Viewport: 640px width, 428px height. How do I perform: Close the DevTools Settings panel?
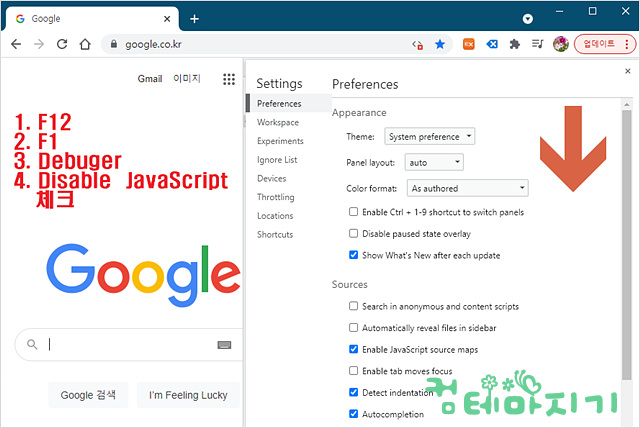(628, 71)
